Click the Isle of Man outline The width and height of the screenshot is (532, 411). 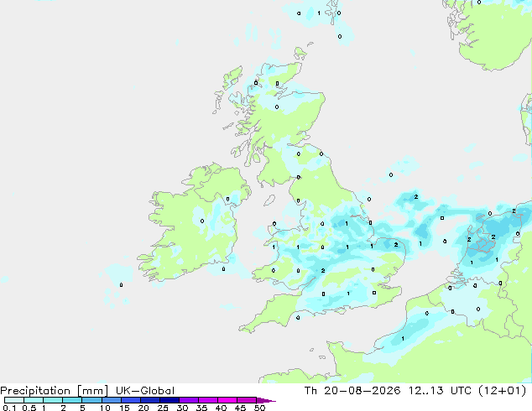269,200
